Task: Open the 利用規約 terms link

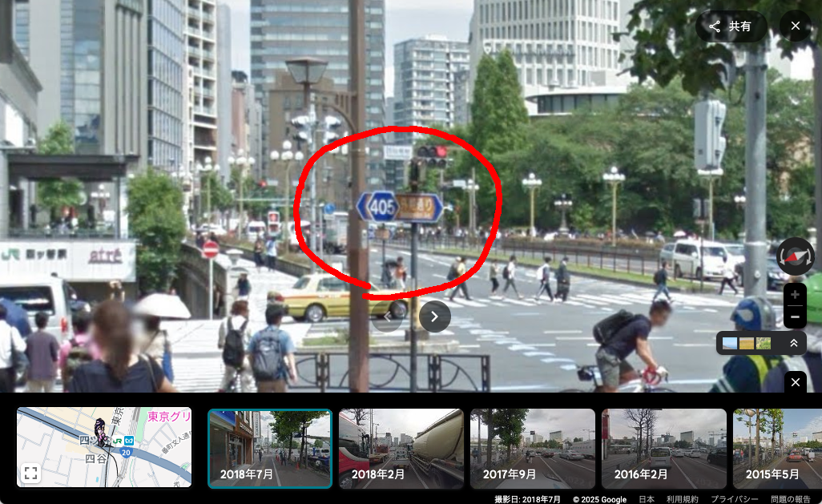Action: 682,499
